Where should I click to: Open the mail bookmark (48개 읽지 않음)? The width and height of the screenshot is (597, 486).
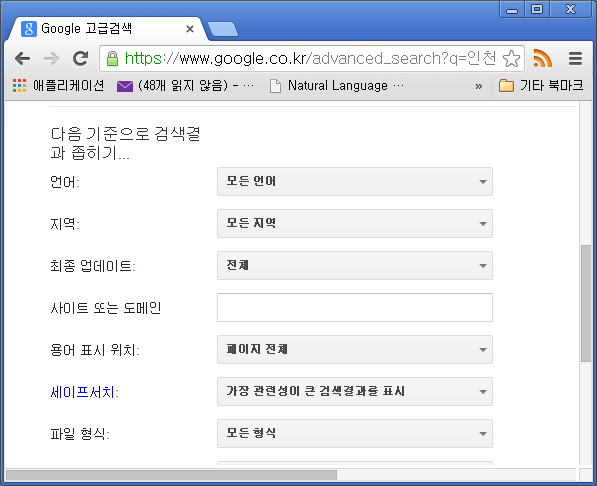tap(185, 86)
